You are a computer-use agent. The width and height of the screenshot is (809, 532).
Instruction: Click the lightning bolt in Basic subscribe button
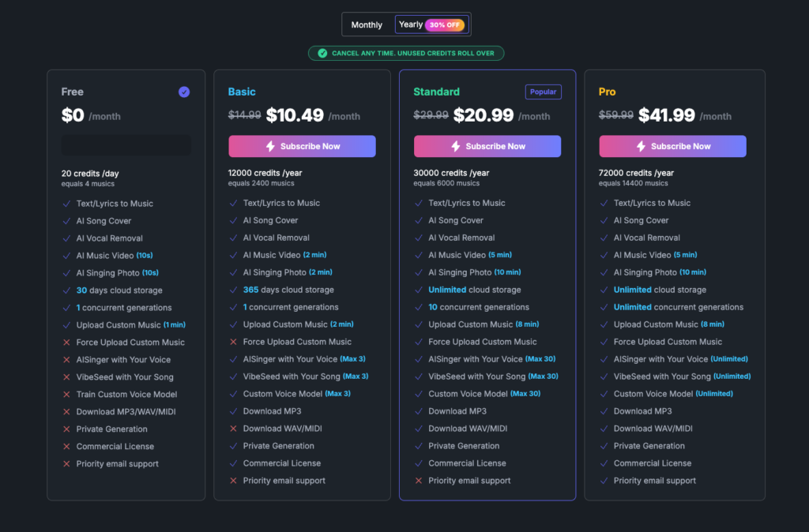270,146
